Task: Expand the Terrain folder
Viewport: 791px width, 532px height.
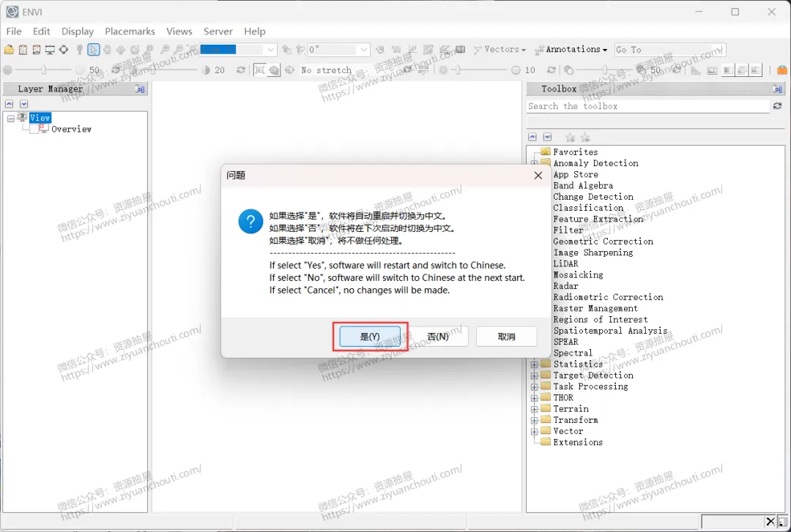Action: click(x=534, y=409)
